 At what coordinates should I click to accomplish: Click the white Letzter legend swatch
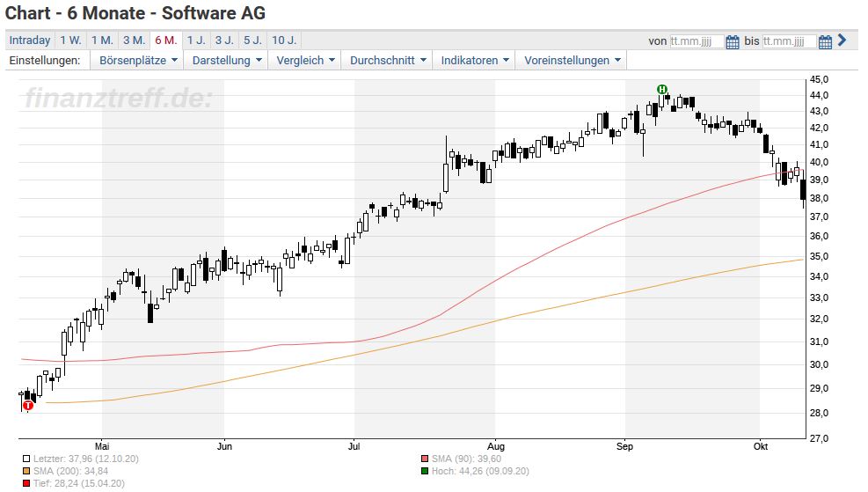click(26, 459)
